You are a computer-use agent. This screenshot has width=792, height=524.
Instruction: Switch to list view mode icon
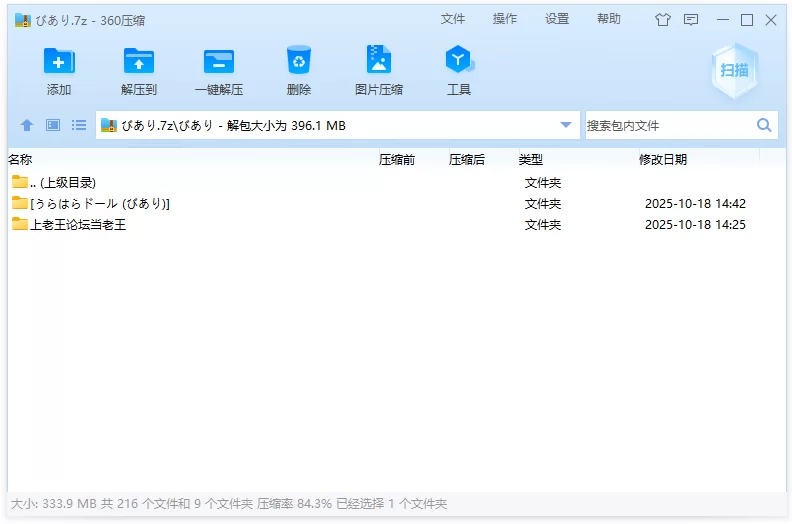tap(79, 125)
